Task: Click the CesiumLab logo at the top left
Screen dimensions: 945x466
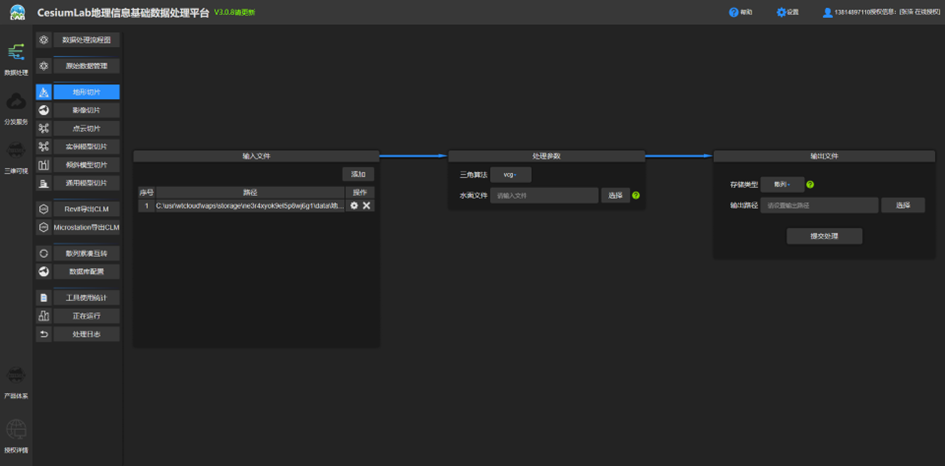Action: pos(17,12)
